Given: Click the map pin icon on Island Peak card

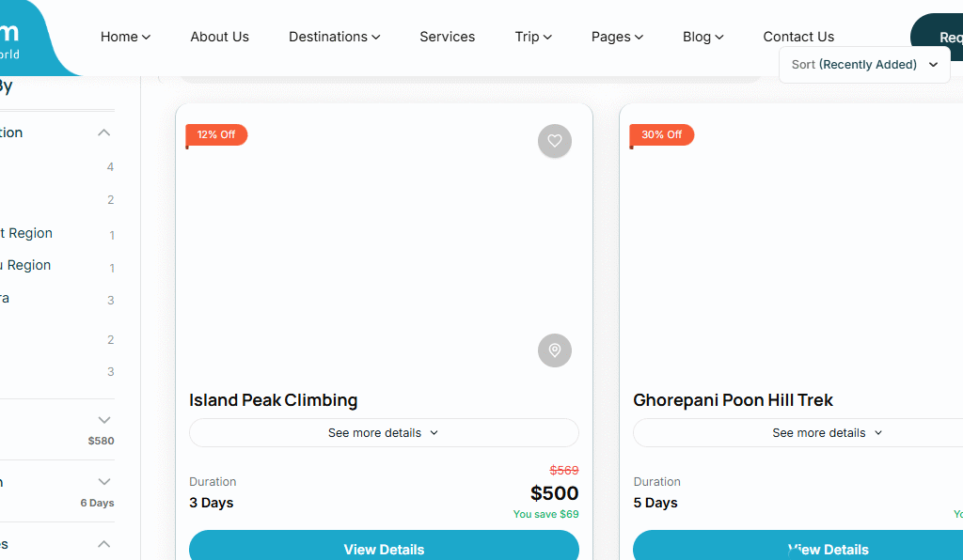Looking at the screenshot, I should point(555,350).
